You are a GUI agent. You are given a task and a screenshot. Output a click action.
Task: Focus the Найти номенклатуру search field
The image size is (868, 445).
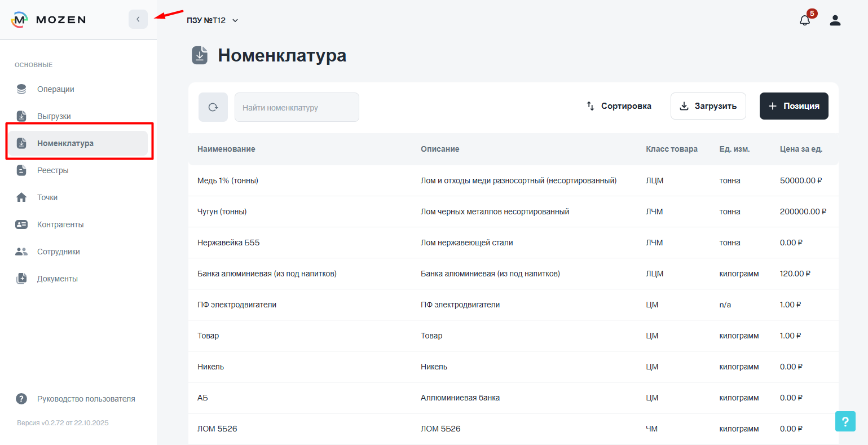tap(297, 107)
